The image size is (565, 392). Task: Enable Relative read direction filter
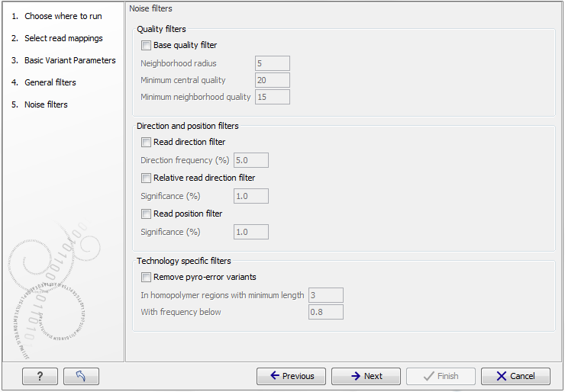pyautogui.click(x=147, y=178)
